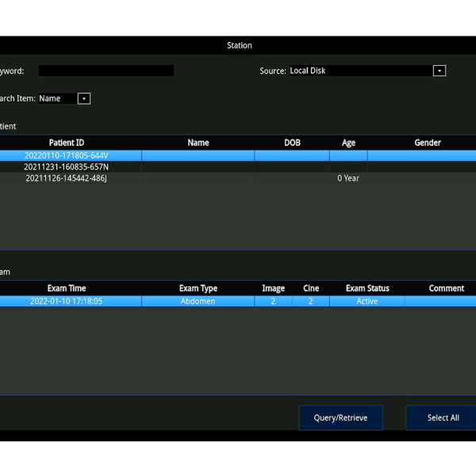Viewport: 476px width, 476px height.
Task: Click the Keyword search input field
Action: click(x=106, y=71)
